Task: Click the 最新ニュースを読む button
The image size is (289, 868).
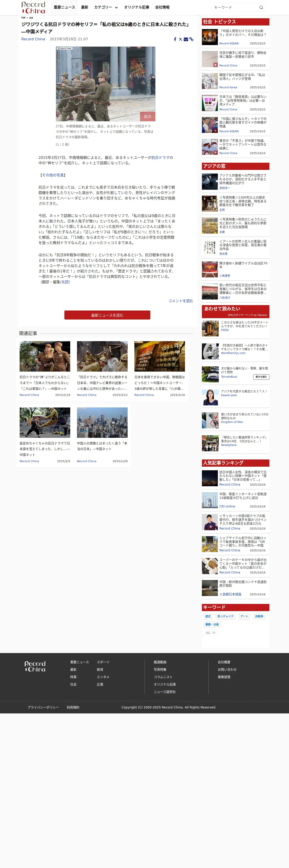Action: click(x=107, y=315)
